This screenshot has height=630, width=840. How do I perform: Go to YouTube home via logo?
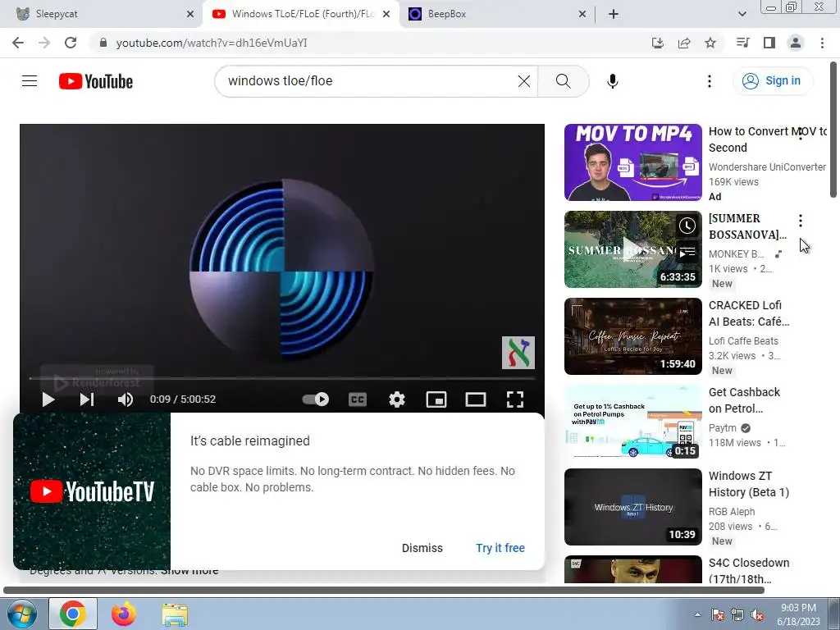pyautogui.click(x=96, y=81)
